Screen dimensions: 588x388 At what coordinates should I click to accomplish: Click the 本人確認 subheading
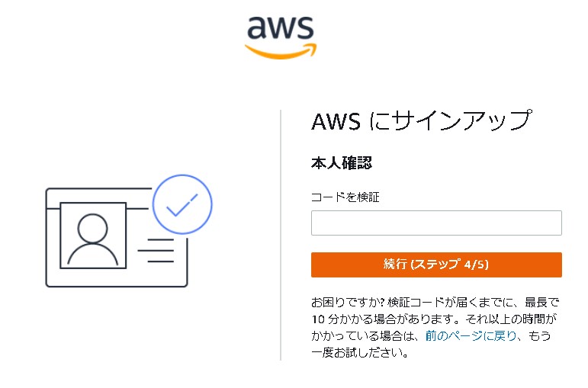pyautogui.click(x=341, y=163)
